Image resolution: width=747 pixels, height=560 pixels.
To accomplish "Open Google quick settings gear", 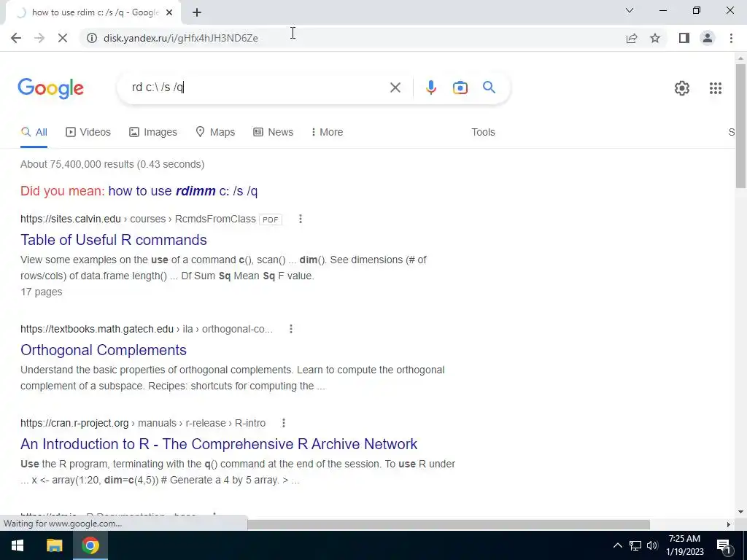I will (x=682, y=88).
